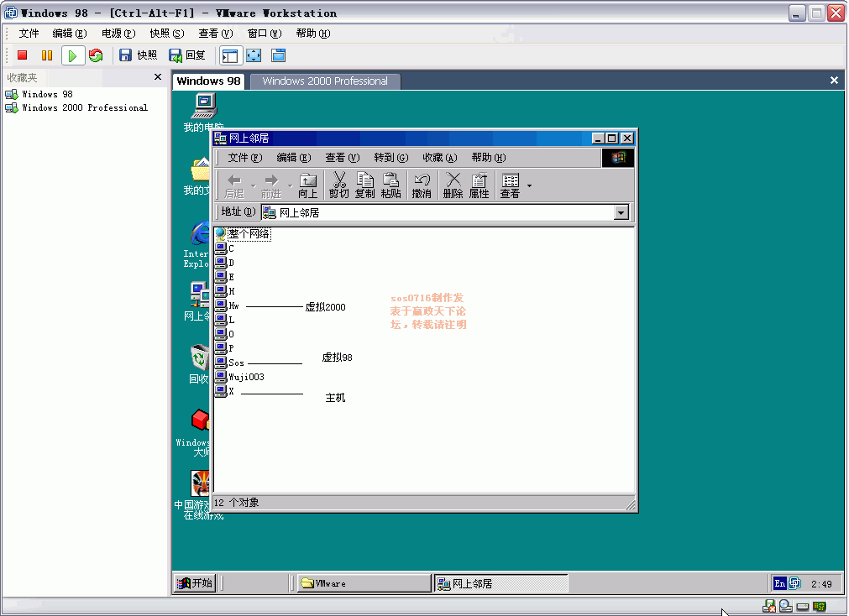This screenshot has height=616, width=849.
Task: Switch to VMware folder taskbar button
Action: pos(364,583)
